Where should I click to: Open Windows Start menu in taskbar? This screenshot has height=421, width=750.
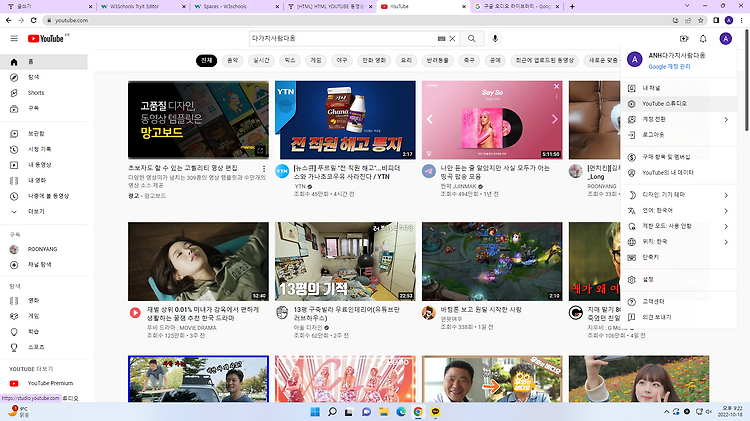[315, 412]
